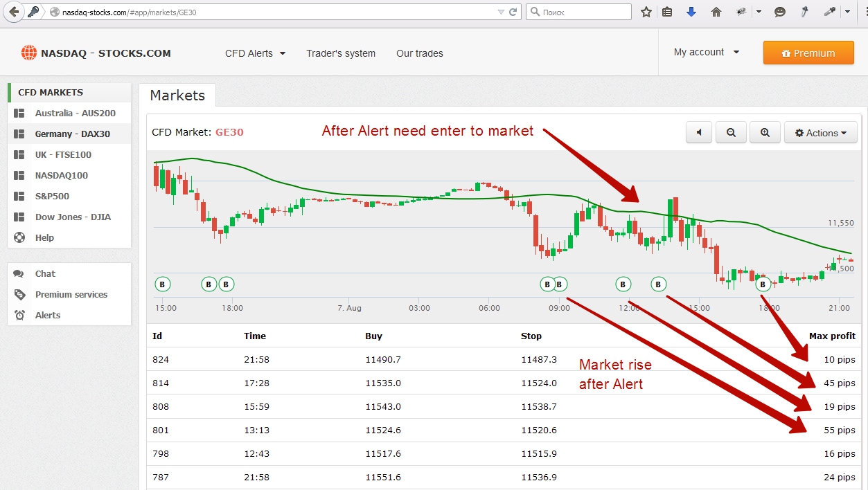Click the buy marker near 18:00 on 7 Aug
This screenshot has width=868, height=490.
coord(763,284)
